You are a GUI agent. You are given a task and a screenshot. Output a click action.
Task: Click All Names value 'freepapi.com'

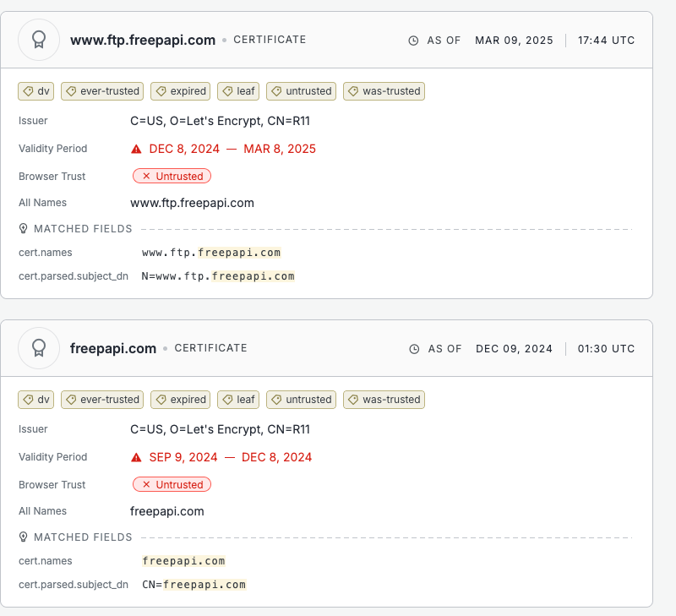166,511
